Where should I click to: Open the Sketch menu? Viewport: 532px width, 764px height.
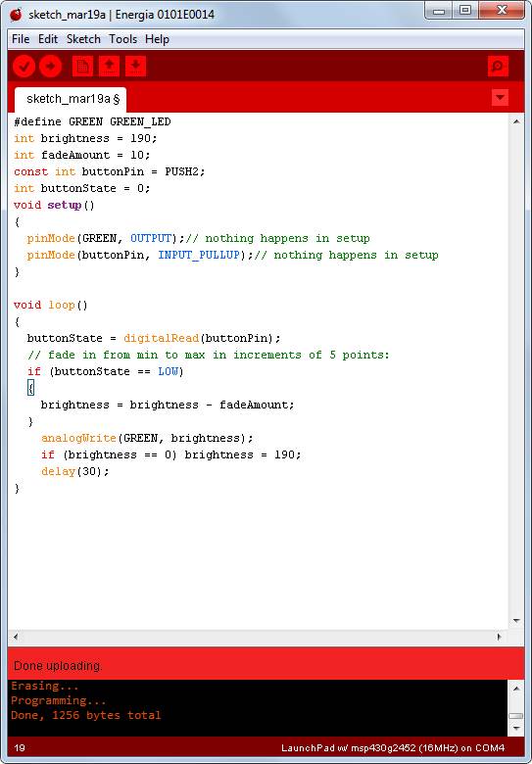click(x=83, y=39)
